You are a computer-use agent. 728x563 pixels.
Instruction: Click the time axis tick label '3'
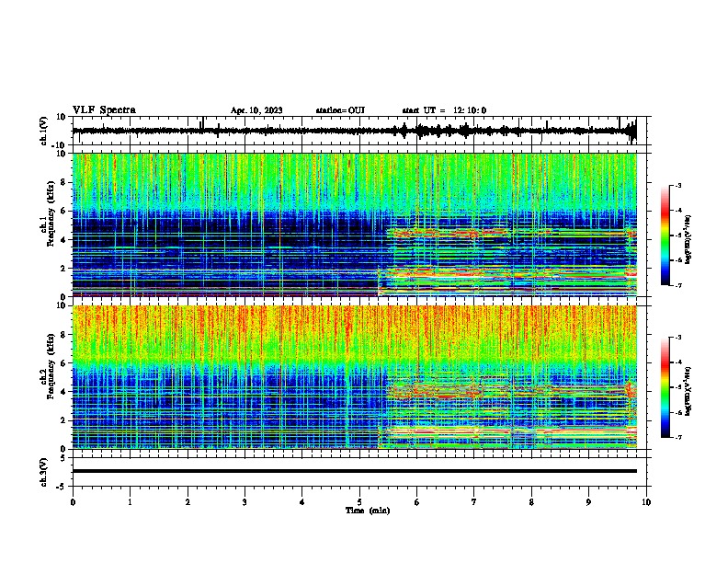tap(245, 502)
